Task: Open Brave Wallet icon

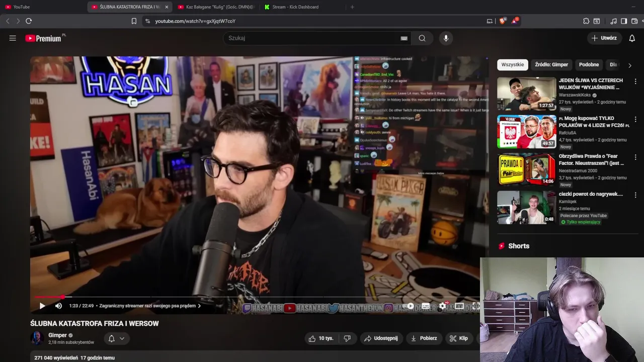Action: [634, 21]
